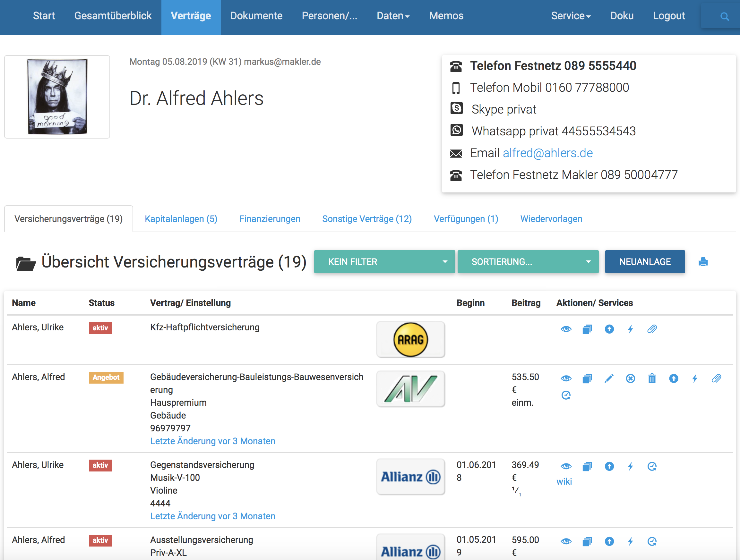
Task: View Kfz-Haftpflichtversicherung contract via eye icon
Action: [566, 329]
